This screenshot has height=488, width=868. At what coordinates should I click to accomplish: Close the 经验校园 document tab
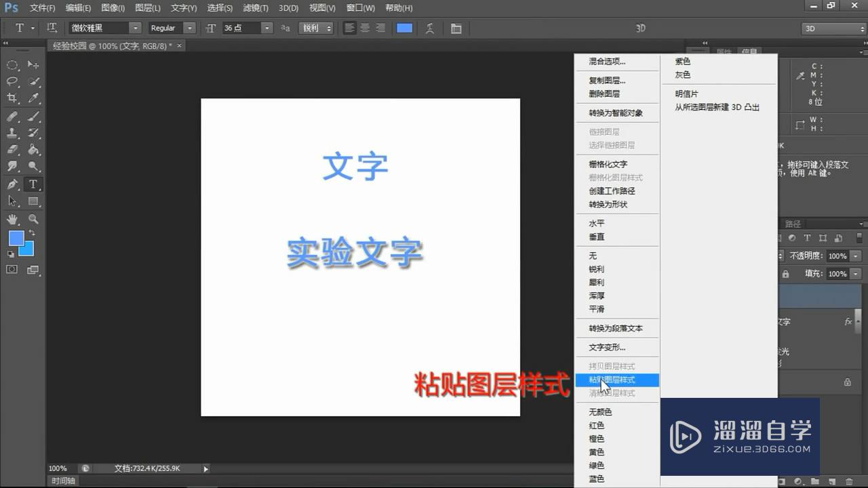(x=180, y=45)
